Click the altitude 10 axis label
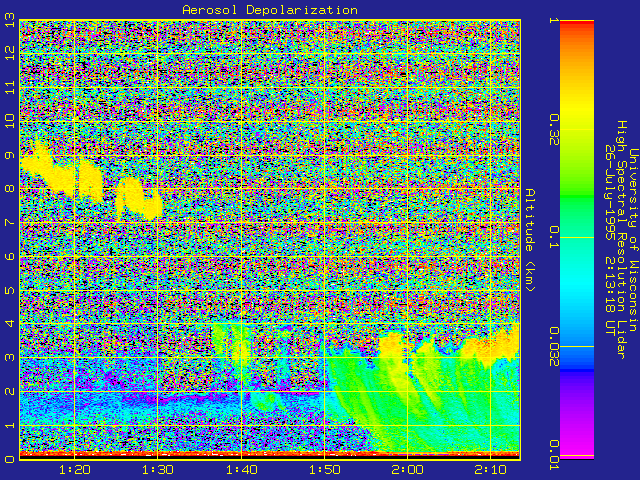 [x=9, y=121]
